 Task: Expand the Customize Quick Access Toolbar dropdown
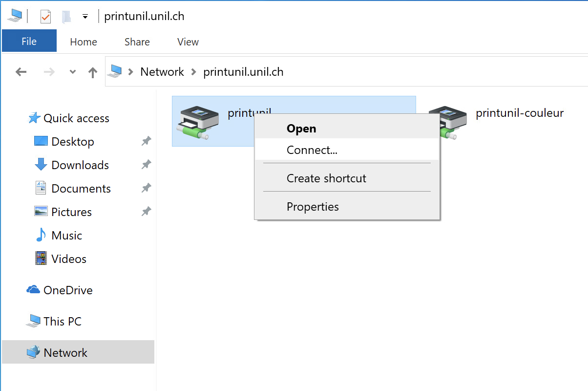85,17
